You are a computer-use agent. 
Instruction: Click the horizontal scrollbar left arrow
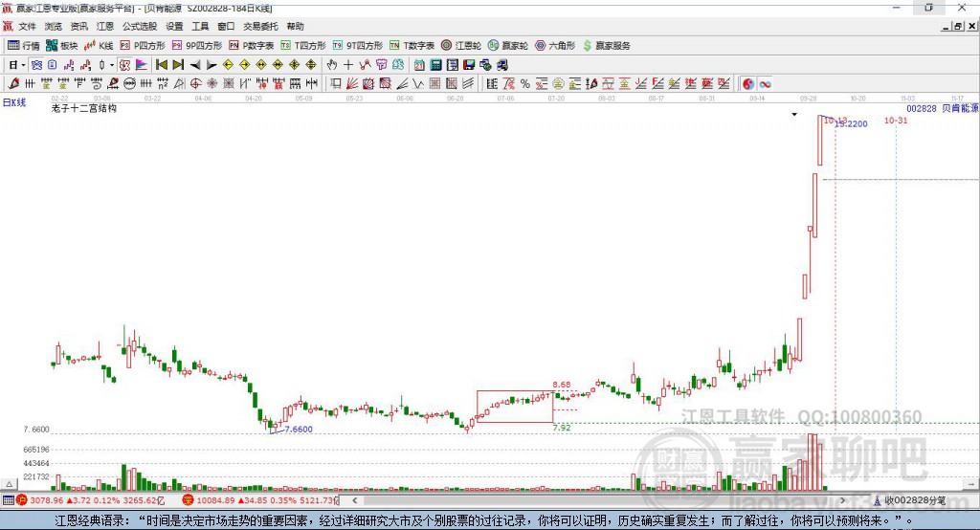point(354,500)
